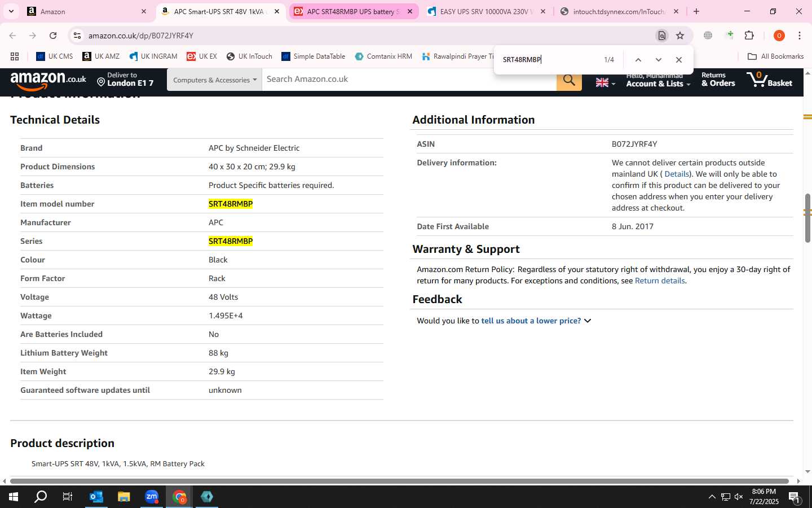Click highlighted SRT48RMBP in Item model number

pos(231,204)
